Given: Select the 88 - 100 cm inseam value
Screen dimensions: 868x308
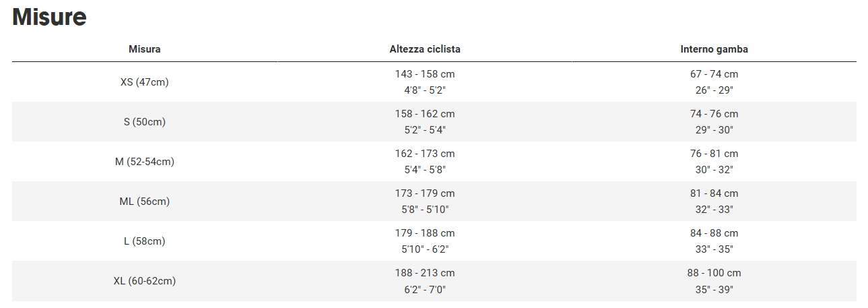Looking at the screenshot, I should (714, 273).
